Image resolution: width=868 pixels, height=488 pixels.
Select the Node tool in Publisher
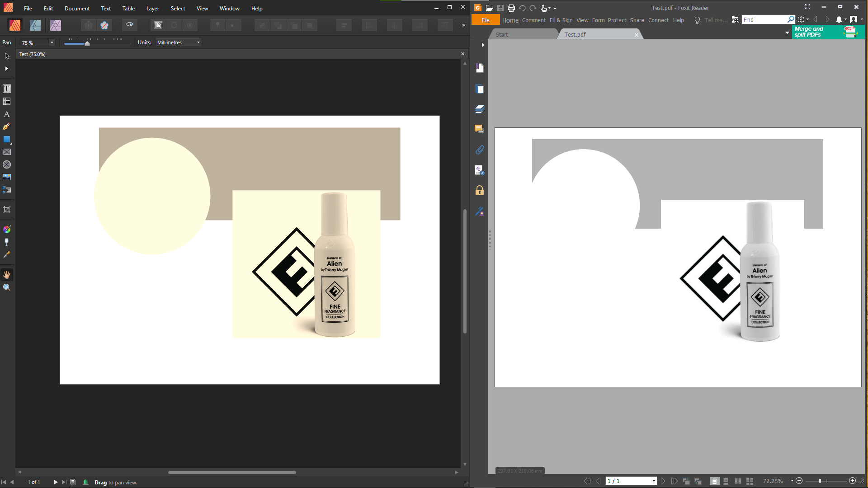(7, 69)
